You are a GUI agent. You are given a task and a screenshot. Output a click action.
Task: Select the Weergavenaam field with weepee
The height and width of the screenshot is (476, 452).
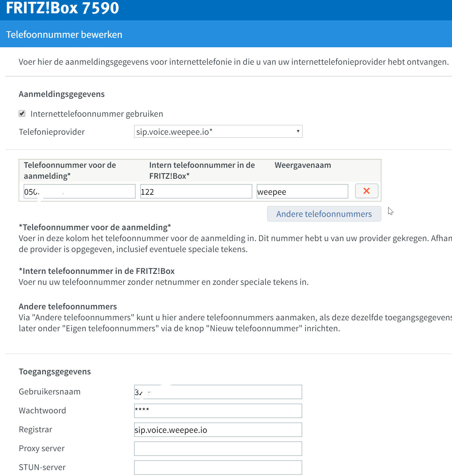302,192
